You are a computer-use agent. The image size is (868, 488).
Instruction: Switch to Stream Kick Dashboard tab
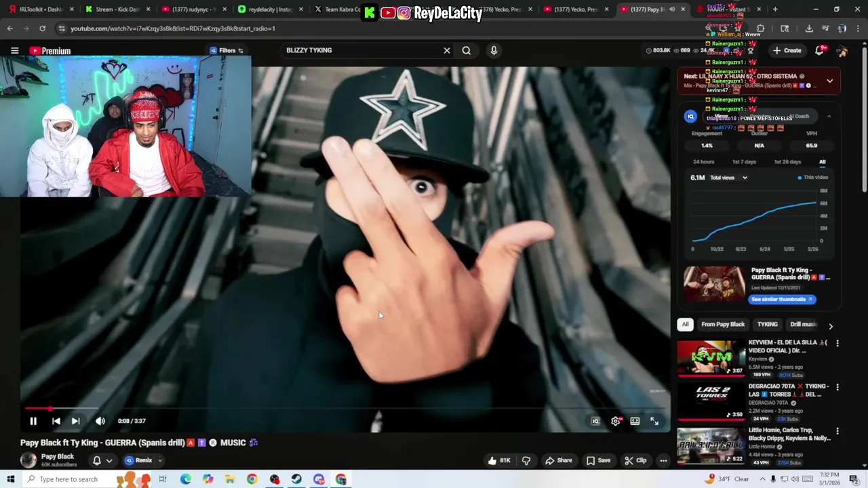(117, 9)
